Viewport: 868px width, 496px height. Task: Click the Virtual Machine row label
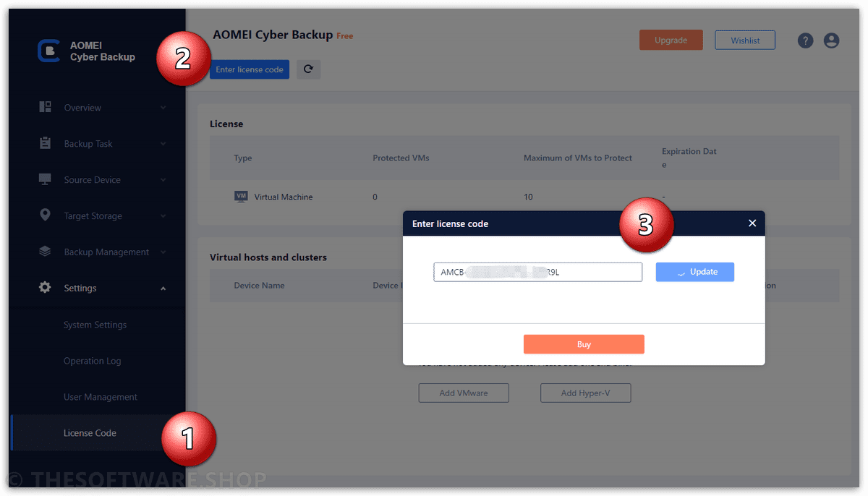click(284, 197)
